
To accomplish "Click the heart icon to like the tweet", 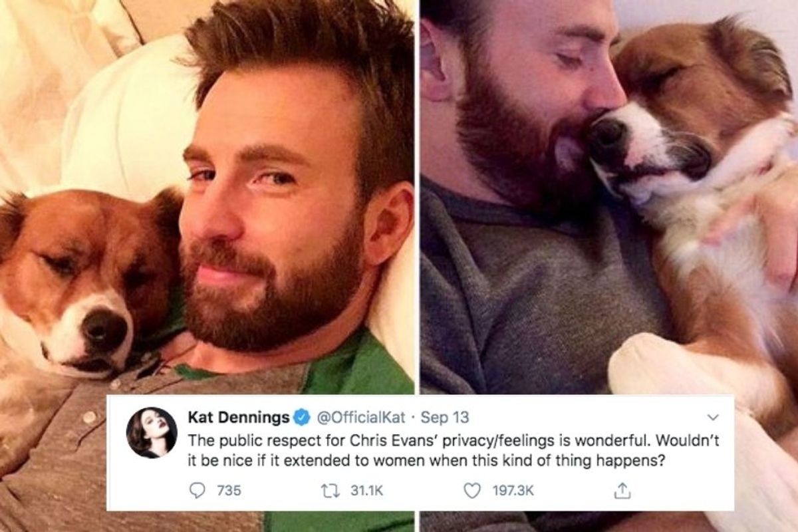I will coord(472,490).
